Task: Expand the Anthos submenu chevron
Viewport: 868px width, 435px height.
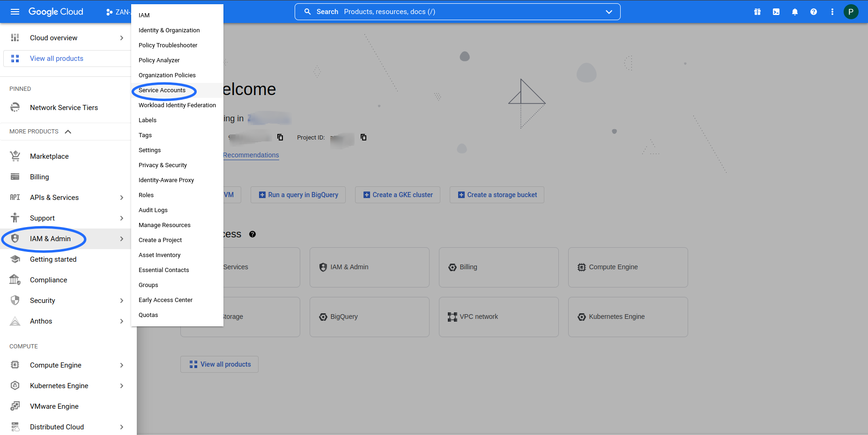Action: pyautogui.click(x=122, y=321)
